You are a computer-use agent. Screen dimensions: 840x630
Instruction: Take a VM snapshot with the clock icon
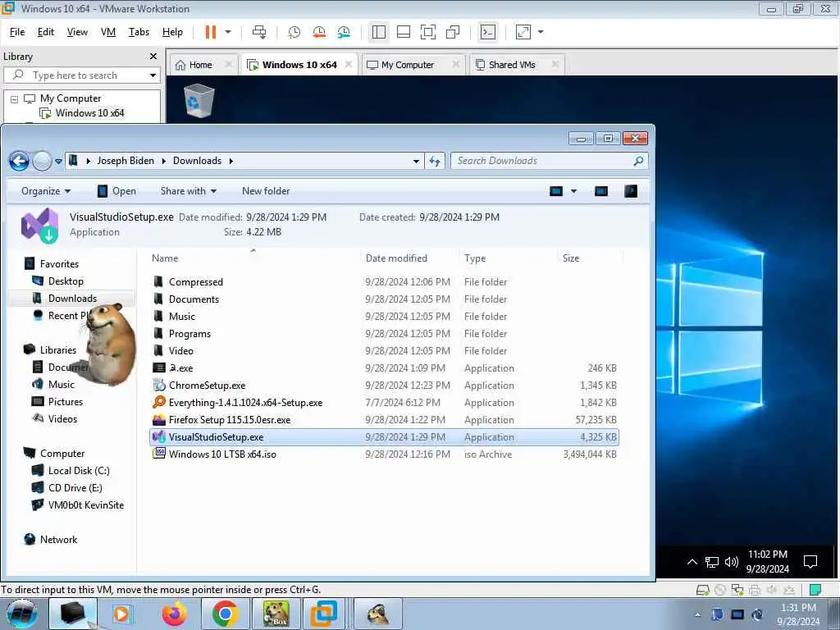pyautogui.click(x=294, y=32)
